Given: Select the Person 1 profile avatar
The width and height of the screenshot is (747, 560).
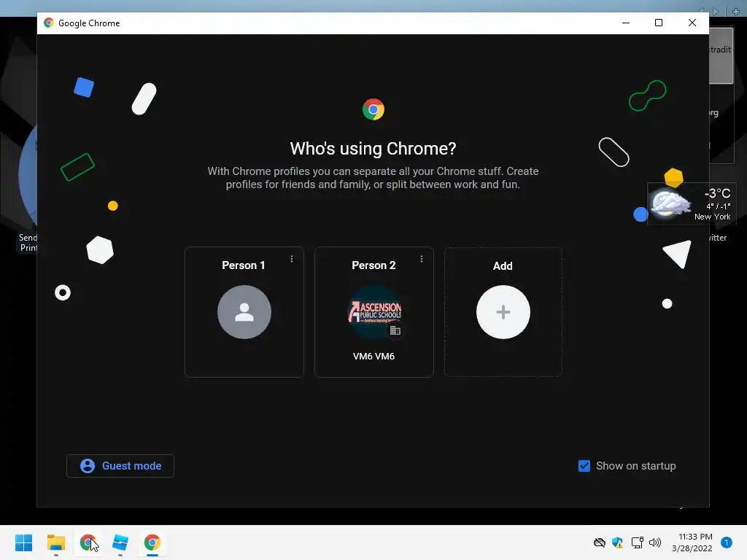Looking at the screenshot, I should pos(244,312).
